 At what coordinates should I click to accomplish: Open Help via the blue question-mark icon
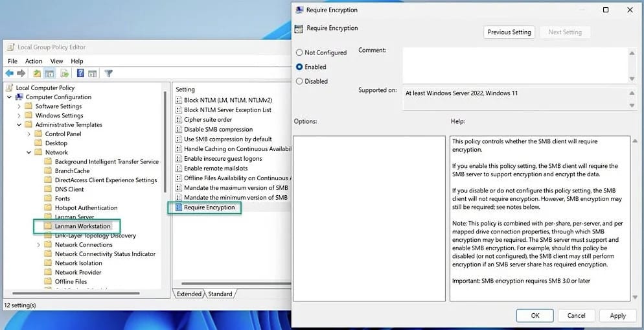coord(80,73)
